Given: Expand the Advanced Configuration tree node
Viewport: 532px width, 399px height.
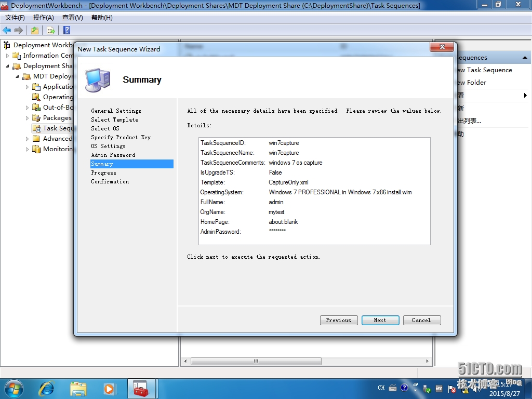Looking at the screenshot, I should click(x=27, y=139).
